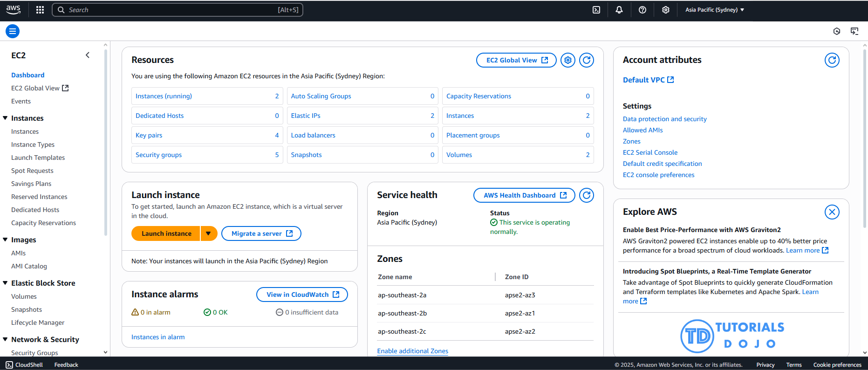This screenshot has width=868, height=370.
Task: Toggle the blue hamburger navigation menu
Action: click(13, 31)
